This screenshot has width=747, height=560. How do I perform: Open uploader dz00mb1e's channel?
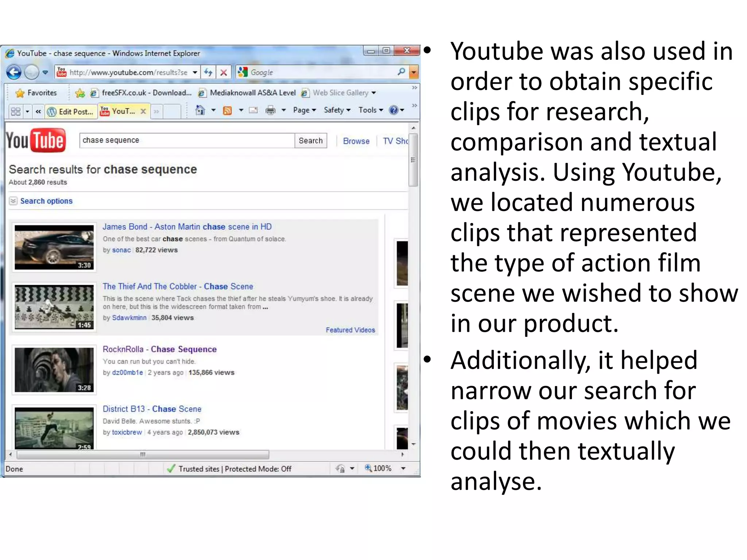(127, 373)
